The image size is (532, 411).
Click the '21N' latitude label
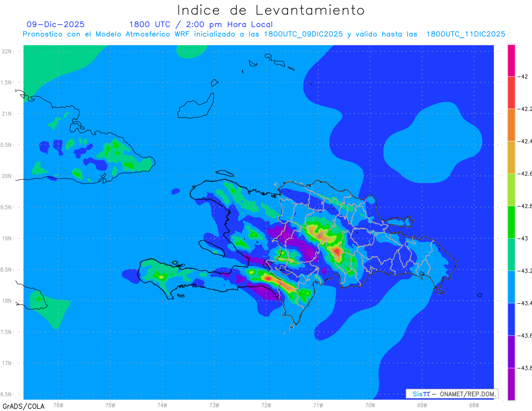[x=7, y=114]
